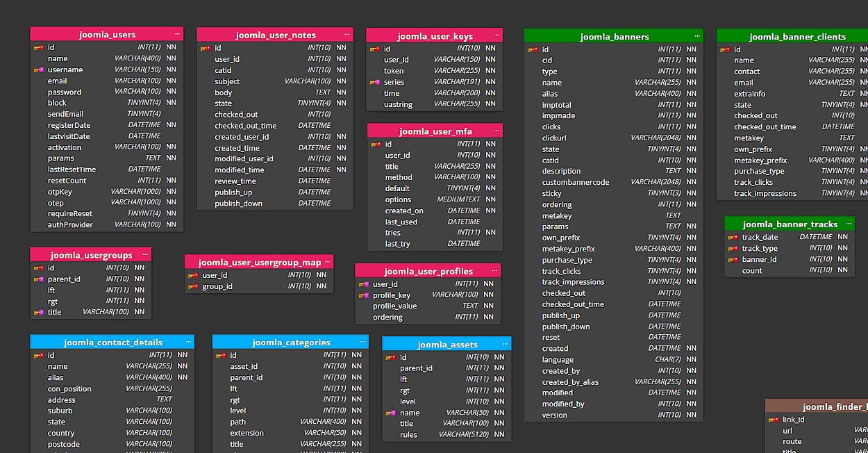This screenshot has height=453, width=868.
Task: Select the joomla_banner_clients table header
Action: point(792,36)
